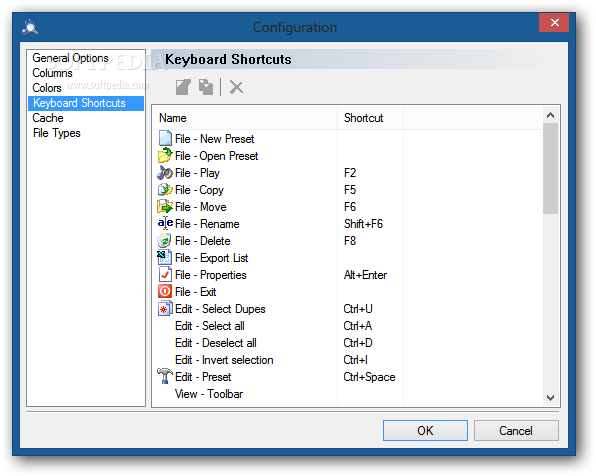Click the File - Play icon
This screenshot has width=596, height=476.
(165, 173)
